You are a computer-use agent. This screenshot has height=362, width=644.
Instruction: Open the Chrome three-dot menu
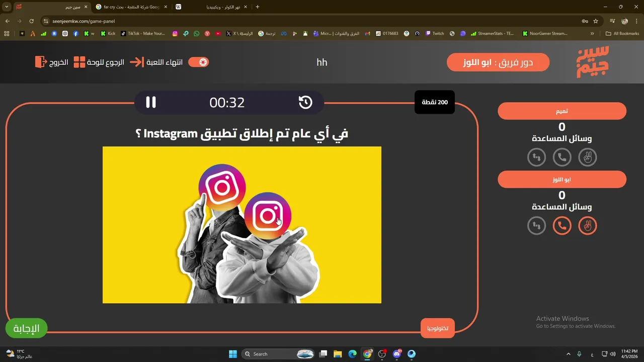636,21
